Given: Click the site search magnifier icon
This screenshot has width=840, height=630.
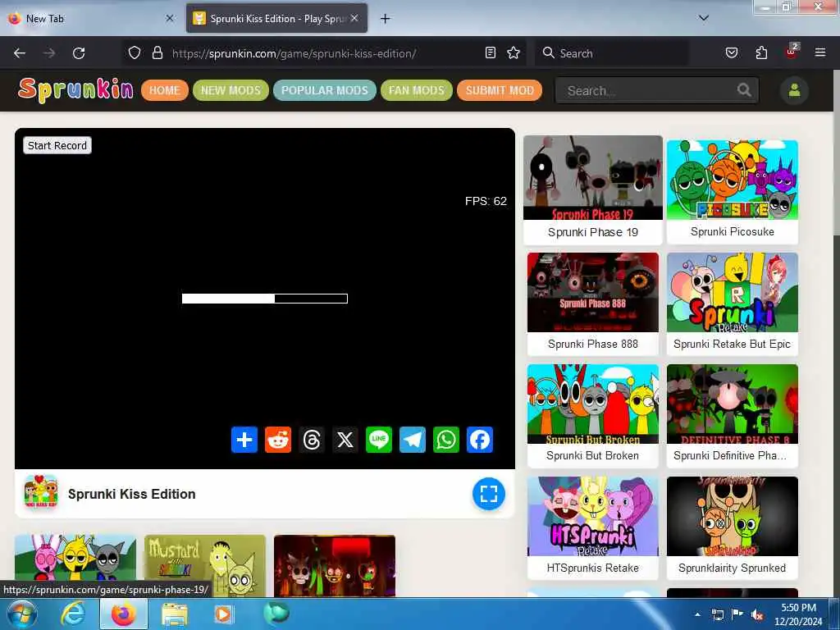Looking at the screenshot, I should (x=743, y=90).
